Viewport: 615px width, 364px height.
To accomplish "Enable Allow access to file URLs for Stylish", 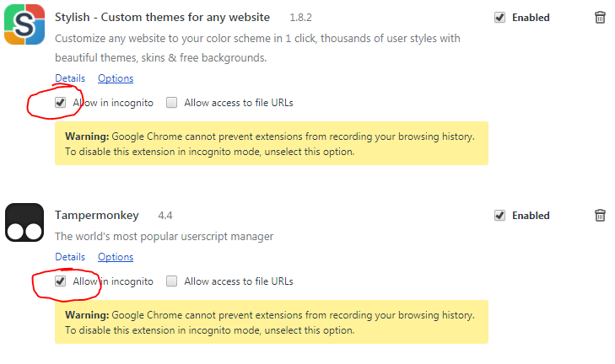I will coord(171,103).
